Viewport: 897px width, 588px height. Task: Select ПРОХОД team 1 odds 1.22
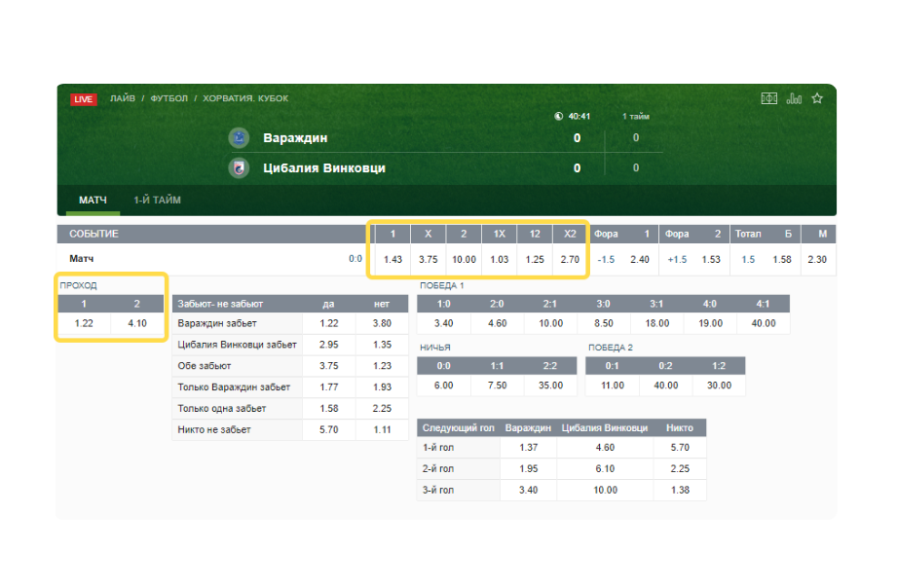pyautogui.click(x=84, y=324)
